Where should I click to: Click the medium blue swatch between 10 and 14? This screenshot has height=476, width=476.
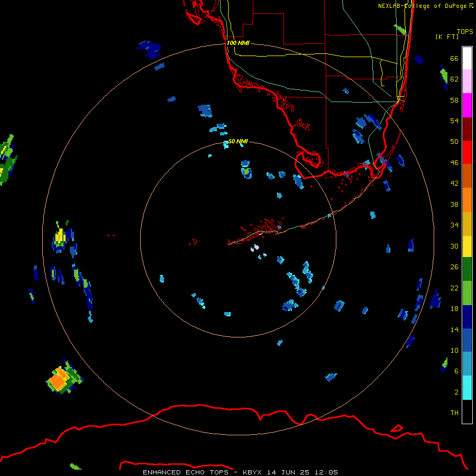(x=467, y=340)
